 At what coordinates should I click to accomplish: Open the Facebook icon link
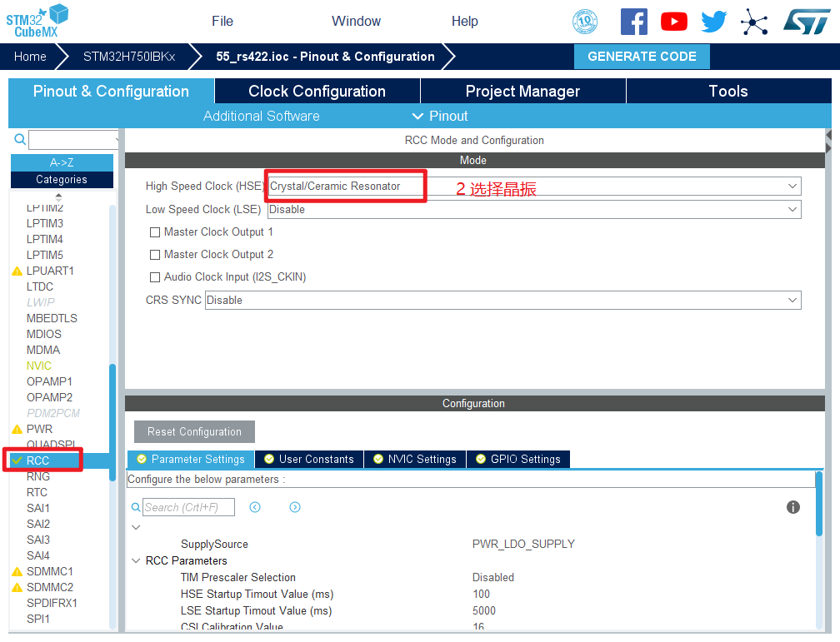coord(633,22)
